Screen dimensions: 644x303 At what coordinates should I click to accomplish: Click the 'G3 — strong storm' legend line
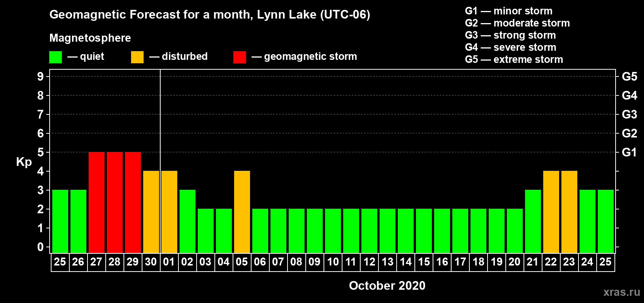tap(510, 35)
